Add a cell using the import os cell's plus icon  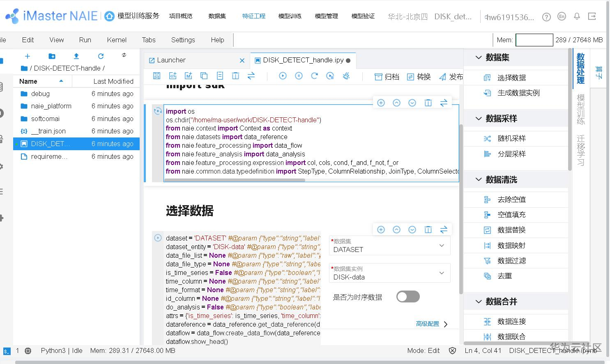[381, 103]
